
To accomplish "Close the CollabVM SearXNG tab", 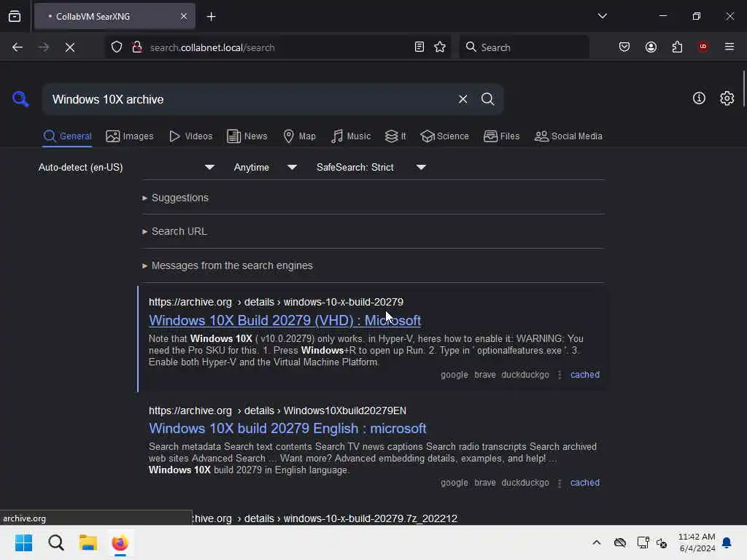I will point(184,17).
